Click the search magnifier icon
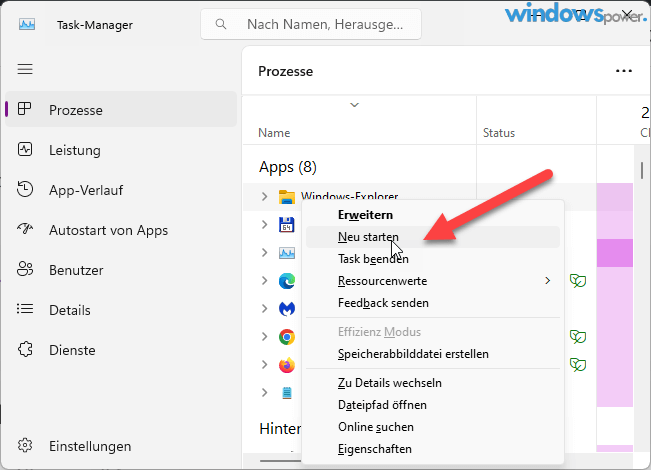The height and width of the screenshot is (470, 651). pos(221,24)
